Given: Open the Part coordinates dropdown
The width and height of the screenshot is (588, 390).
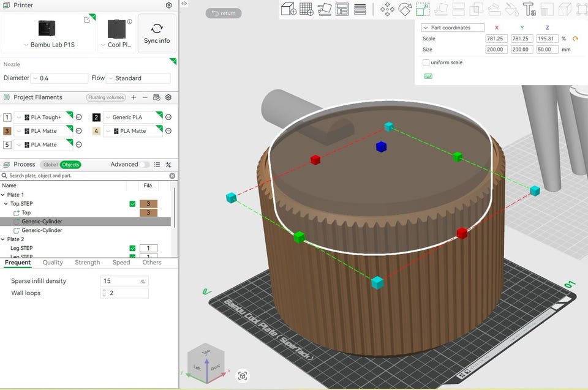Looking at the screenshot, I should coord(453,28).
